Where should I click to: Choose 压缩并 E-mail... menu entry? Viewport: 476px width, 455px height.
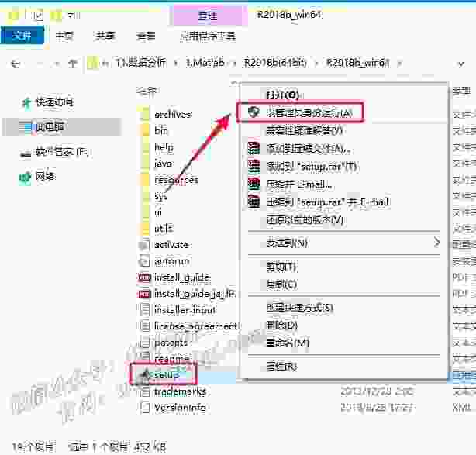(298, 184)
